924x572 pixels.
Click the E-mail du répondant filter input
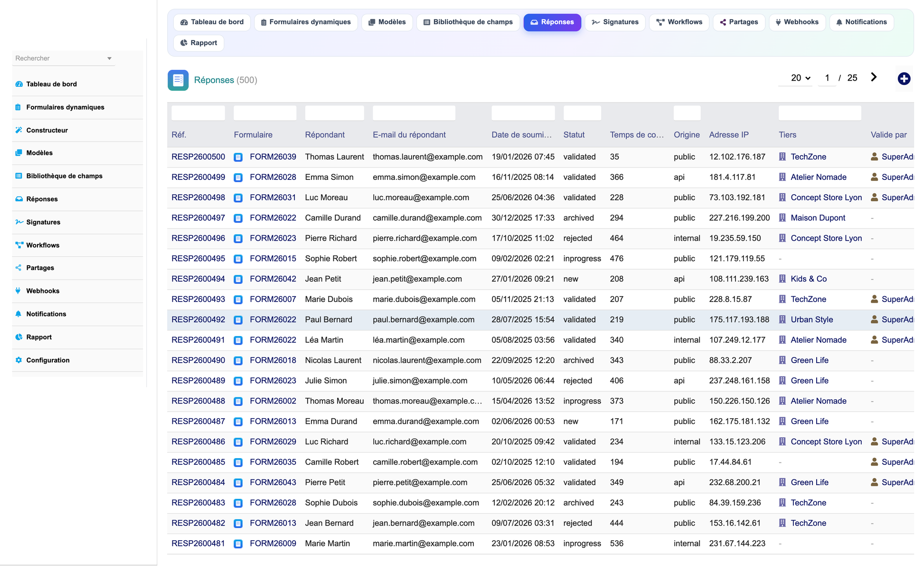[414, 113]
